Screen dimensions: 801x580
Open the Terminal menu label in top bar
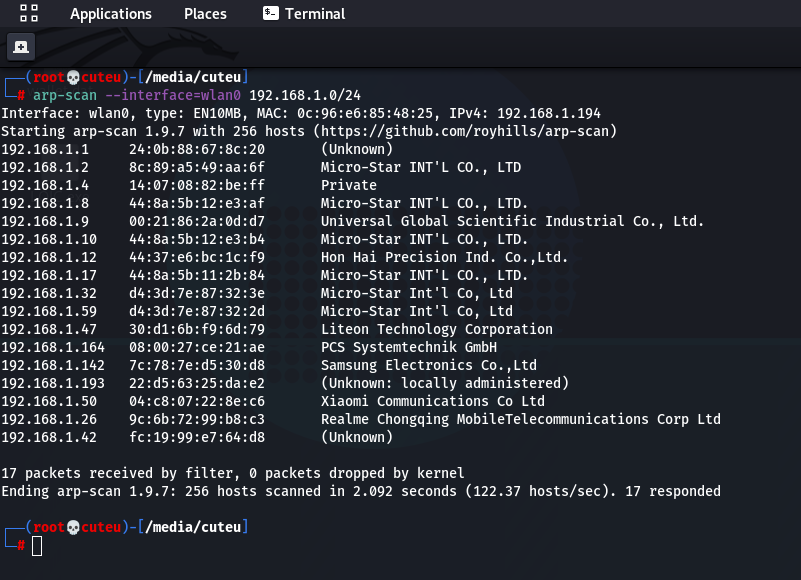pos(315,14)
